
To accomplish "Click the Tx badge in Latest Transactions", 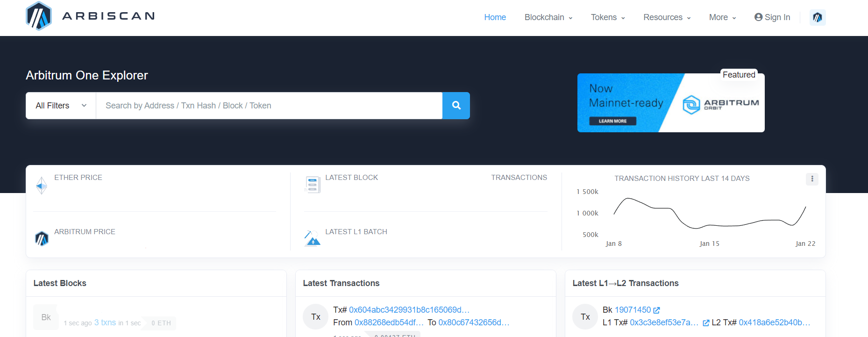I will (x=316, y=317).
